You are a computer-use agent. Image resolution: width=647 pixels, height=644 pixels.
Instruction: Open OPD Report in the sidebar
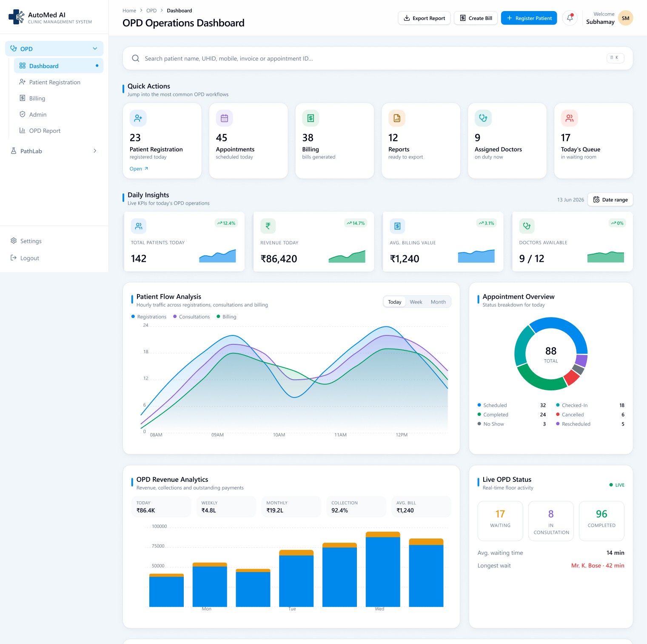(x=59, y=131)
